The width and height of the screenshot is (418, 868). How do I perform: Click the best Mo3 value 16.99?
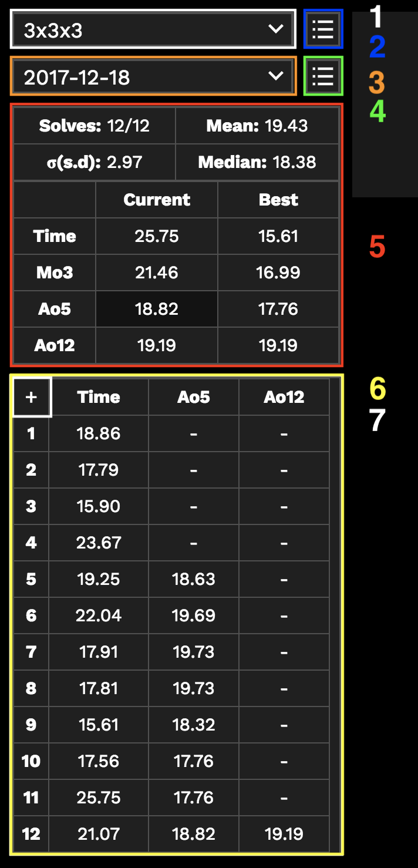click(x=278, y=272)
